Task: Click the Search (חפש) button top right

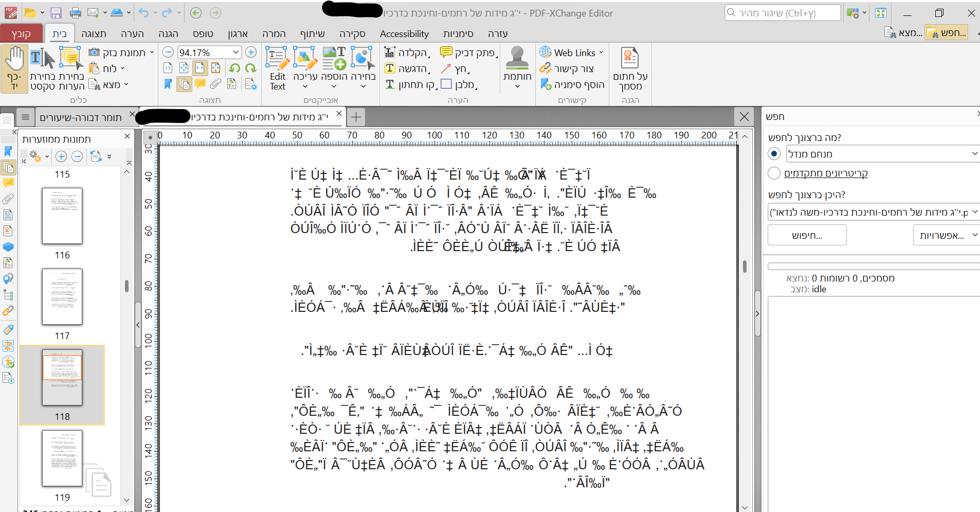Action: [x=947, y=32]
